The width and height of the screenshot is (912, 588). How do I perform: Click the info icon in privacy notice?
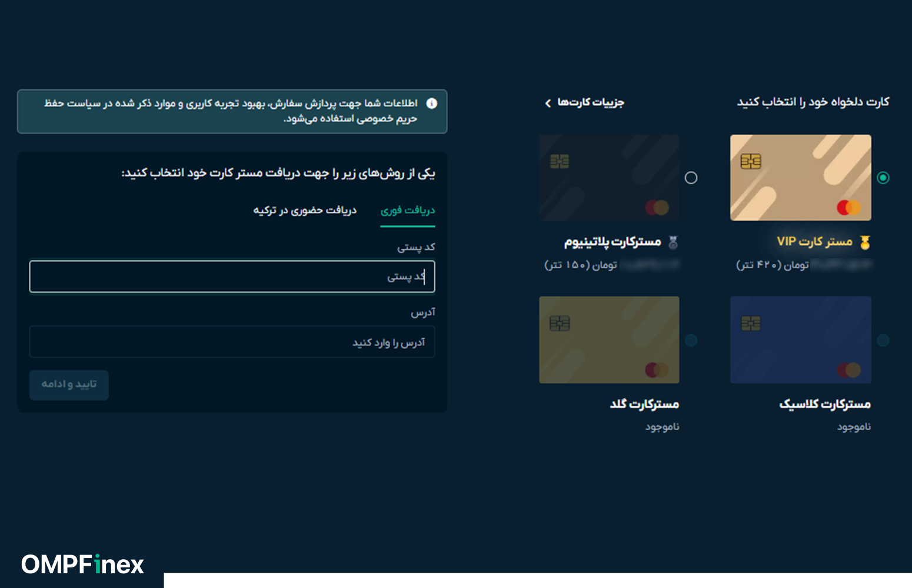[431, 103]
